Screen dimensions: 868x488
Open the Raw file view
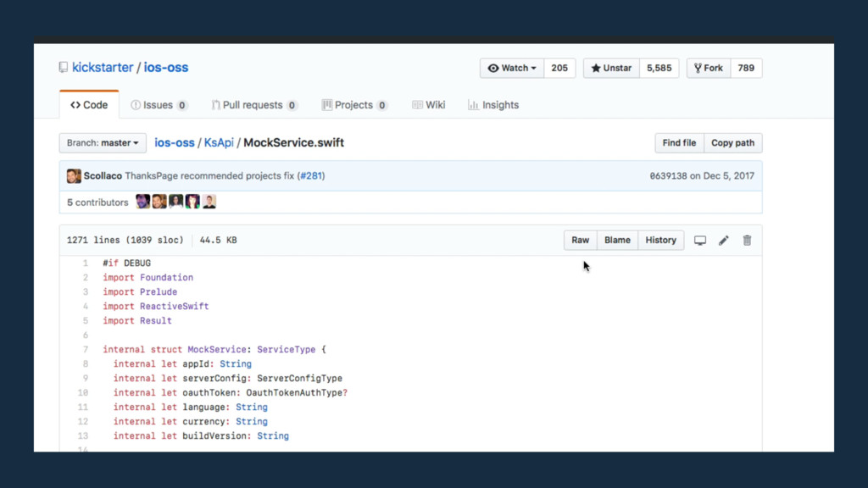click(580, 240)
